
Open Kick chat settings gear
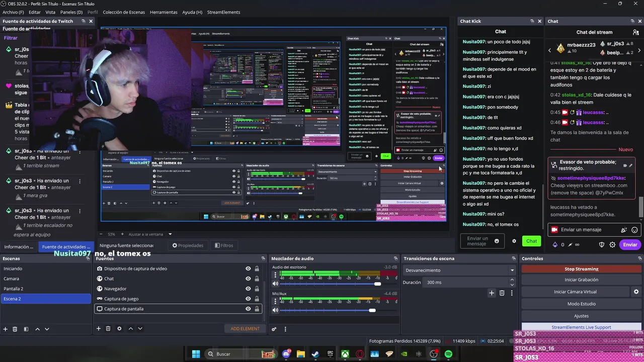pyautogui.click(x=514, y=241)
